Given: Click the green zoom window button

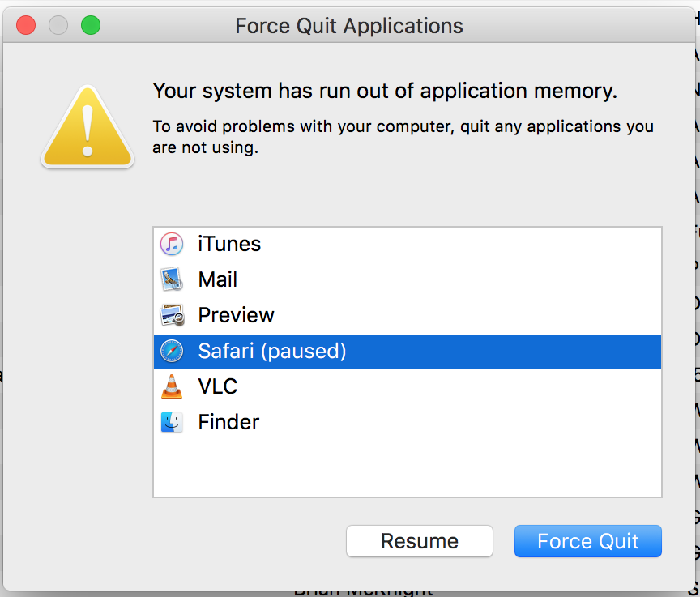Looking at the screenshot, I should click(x=91, y=25).
